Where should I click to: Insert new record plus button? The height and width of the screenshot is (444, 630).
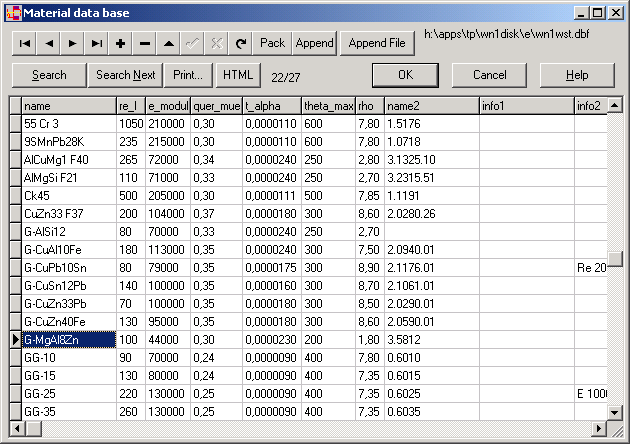point(120,43)
